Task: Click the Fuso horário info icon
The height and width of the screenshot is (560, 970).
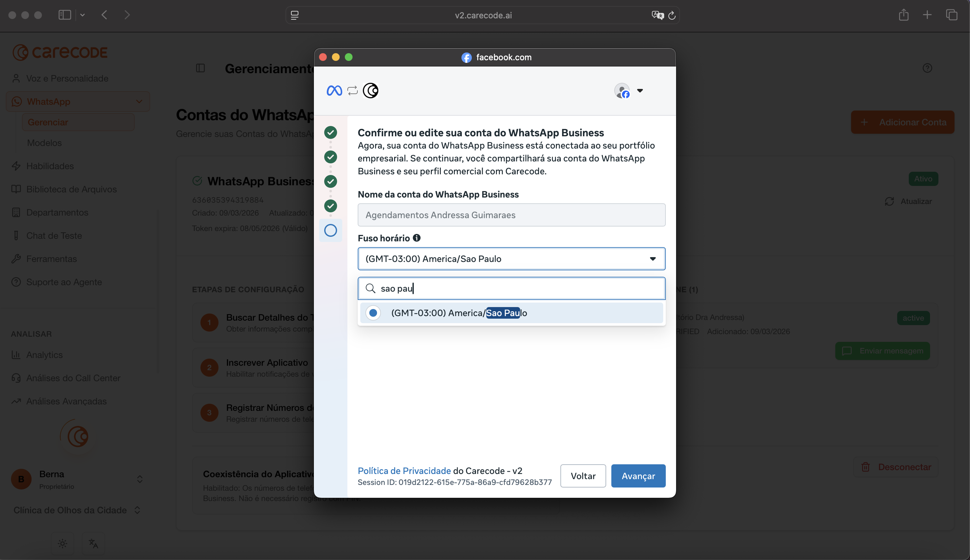Action: (x=417, y=238)
